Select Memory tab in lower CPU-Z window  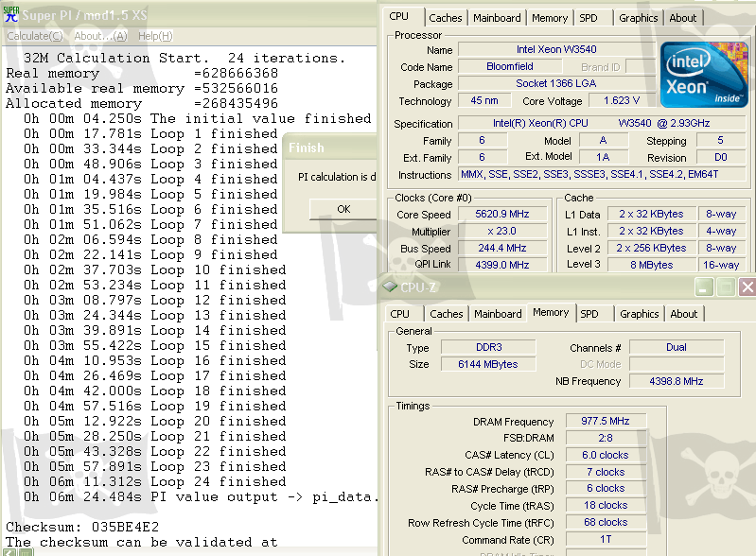coord(551,312)
